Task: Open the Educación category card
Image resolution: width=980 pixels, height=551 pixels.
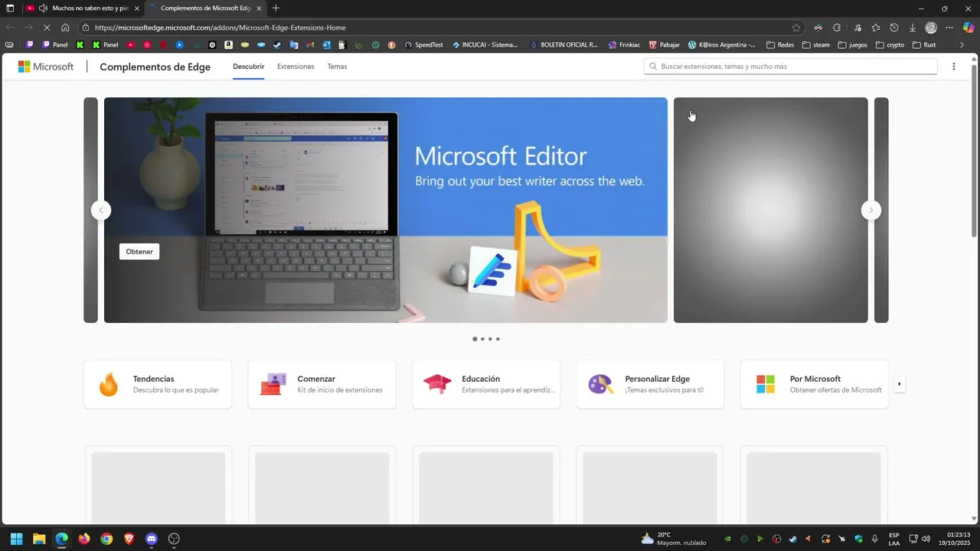Action: [x=486, y=384]
